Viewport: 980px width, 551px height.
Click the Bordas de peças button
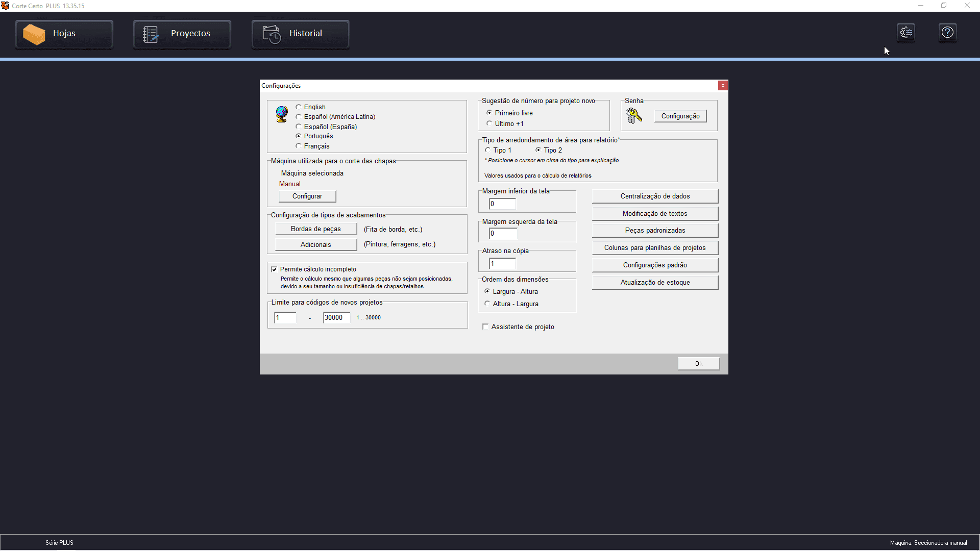coord(315,229)
